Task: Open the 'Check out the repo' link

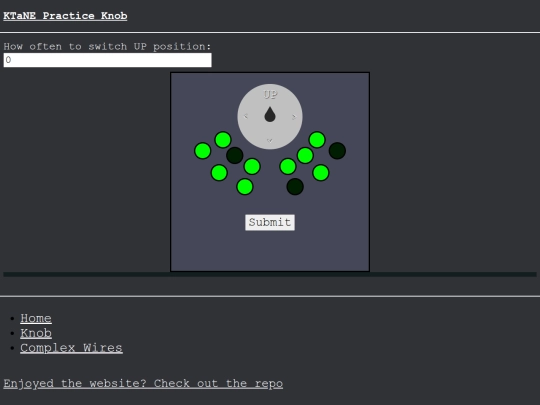Action: 143,383
